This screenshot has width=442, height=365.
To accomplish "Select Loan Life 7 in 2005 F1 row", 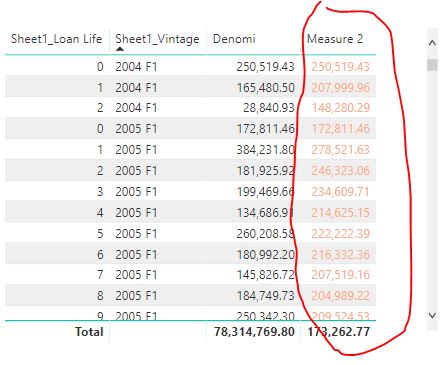I will tap(100, 275).
